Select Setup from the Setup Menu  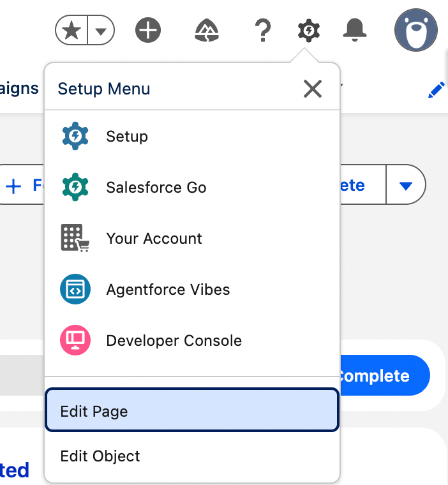click(127, 137)
